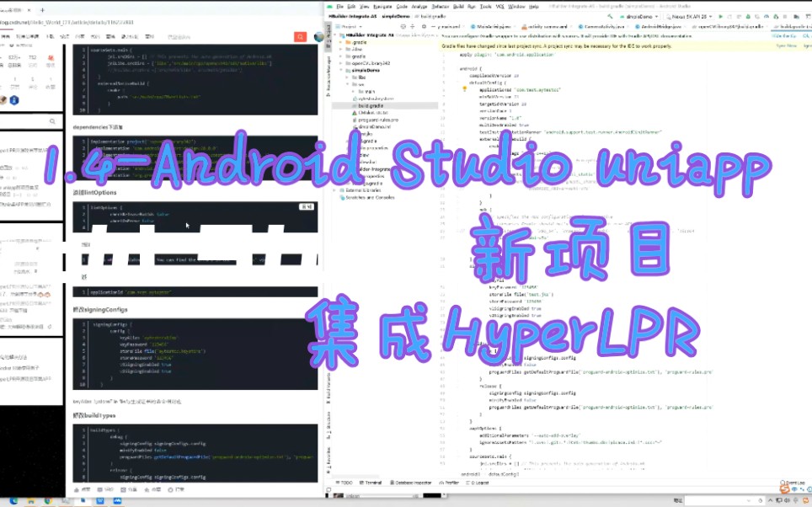Image resolution: width=812 pixels, height=507 pixels.
Task: Open the Profiler panel at the bottom
Action: [449, 483]
